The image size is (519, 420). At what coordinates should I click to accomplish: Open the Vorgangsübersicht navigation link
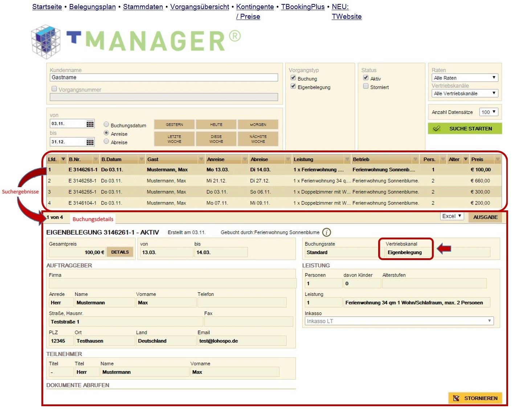tap(200, 7)
